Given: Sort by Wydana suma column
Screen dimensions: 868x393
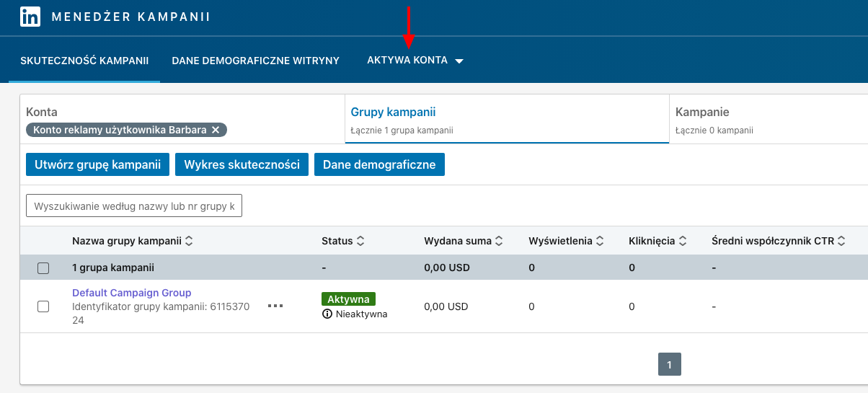Looking at the screenshot, I should [499, 242].
